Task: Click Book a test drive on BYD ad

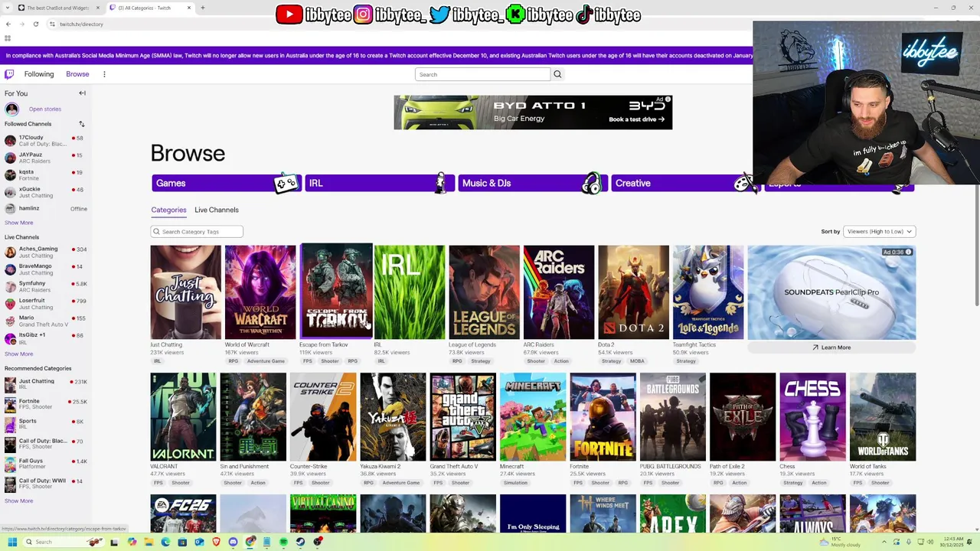Action: click(x=636, y=119)
